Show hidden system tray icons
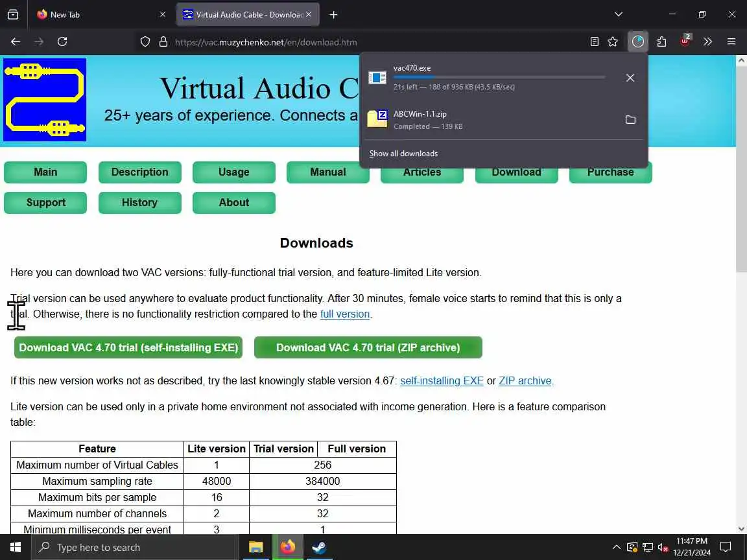This screenshot has height=560, width=747. click(x=616, y=547)
